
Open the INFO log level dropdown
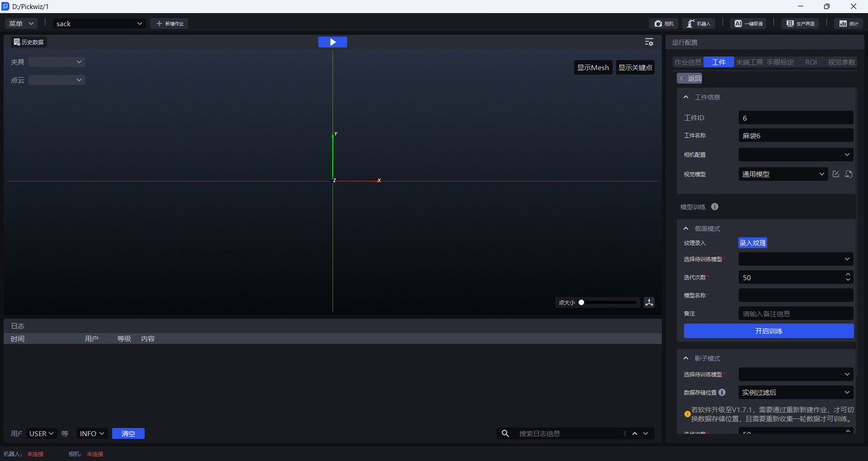[92, 434]
